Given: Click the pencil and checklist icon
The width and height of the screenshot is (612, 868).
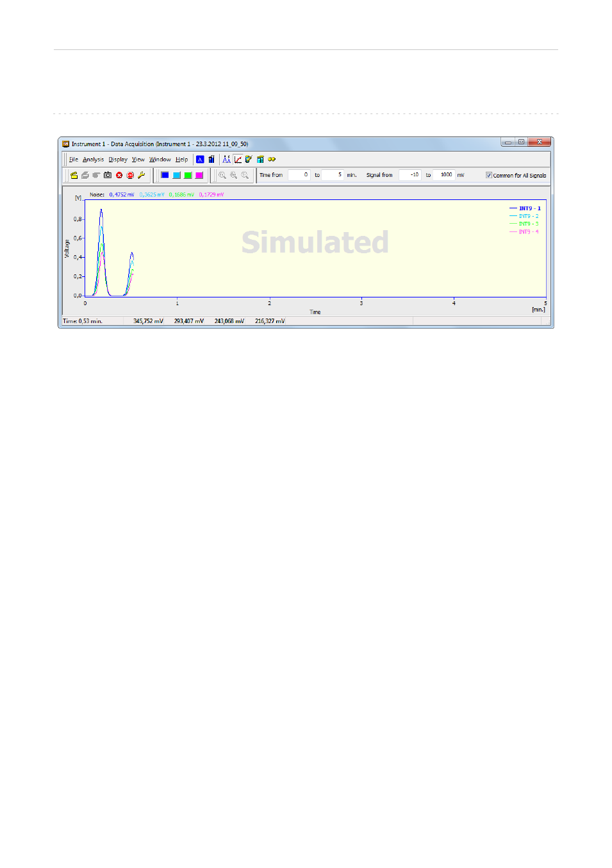Looking at the screenshot, I should pos(249,160).
